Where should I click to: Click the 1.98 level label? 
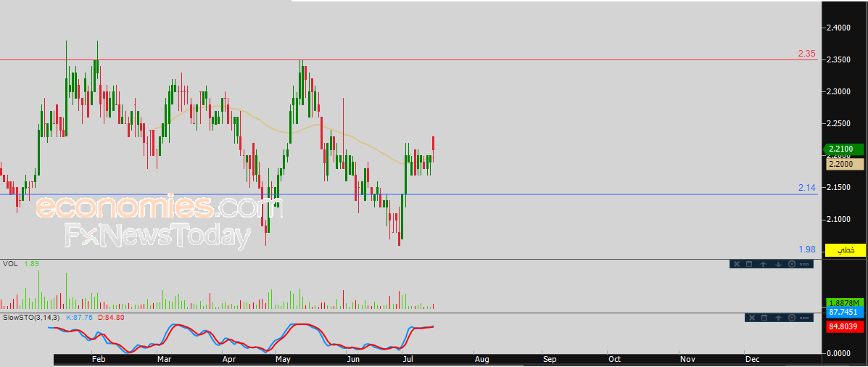pyautogui.click(x=806, y=250)
